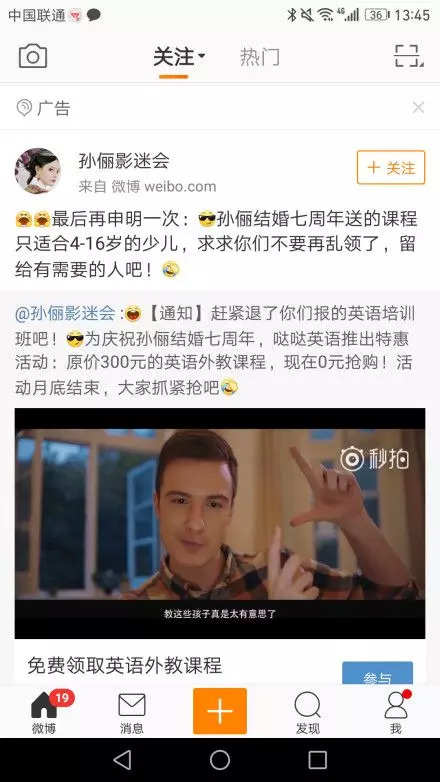The width and height of the screenshot is (440, 782).
Task: Open the camera icon at top left
Action: coord(33,56)
